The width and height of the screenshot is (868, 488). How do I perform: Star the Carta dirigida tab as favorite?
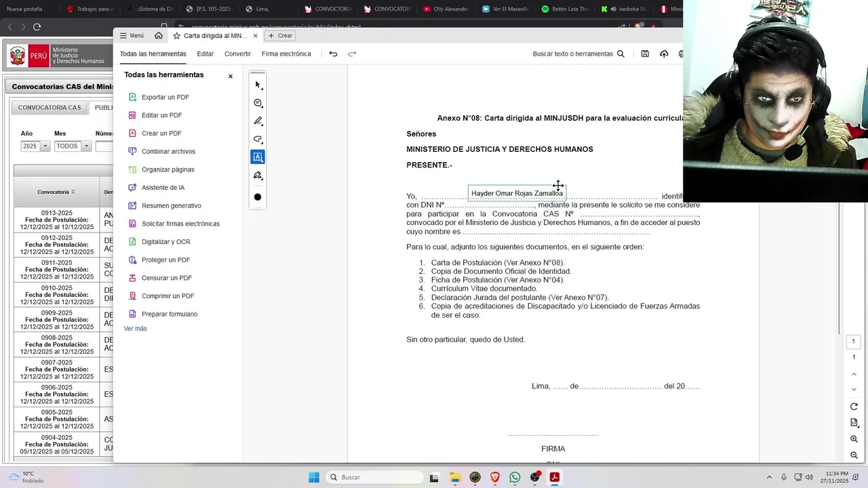tap(177, 35)
